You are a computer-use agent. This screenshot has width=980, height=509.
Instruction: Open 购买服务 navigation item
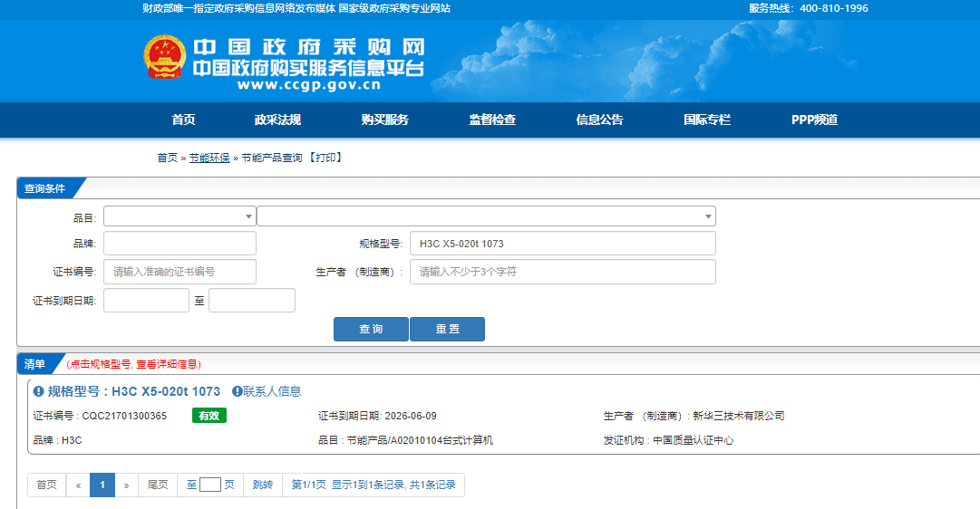click(x=385, y=120)
